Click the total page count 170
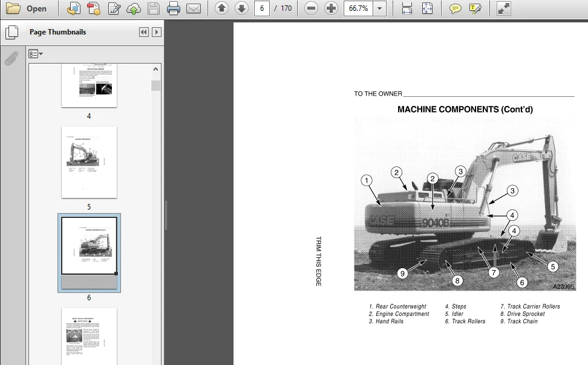This screenshot has height=365, width=588. pyautogui.click(x=286, y=8)
